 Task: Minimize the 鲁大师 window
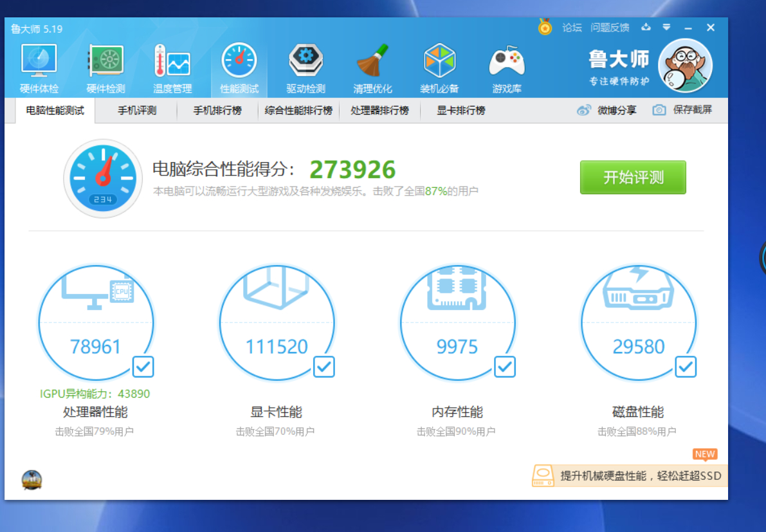(x=688, y=28)
